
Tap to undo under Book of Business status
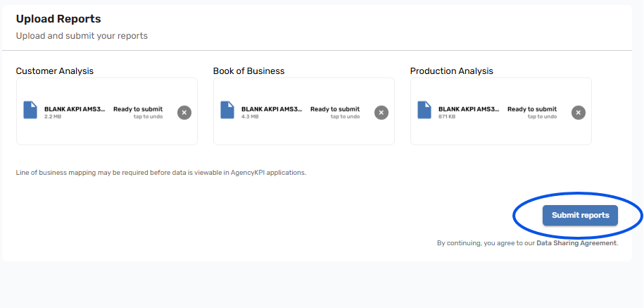pos(345,117)
